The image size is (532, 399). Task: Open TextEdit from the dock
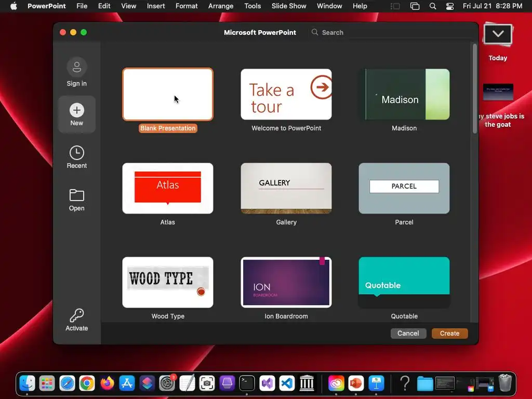click(x=187, y=383)
